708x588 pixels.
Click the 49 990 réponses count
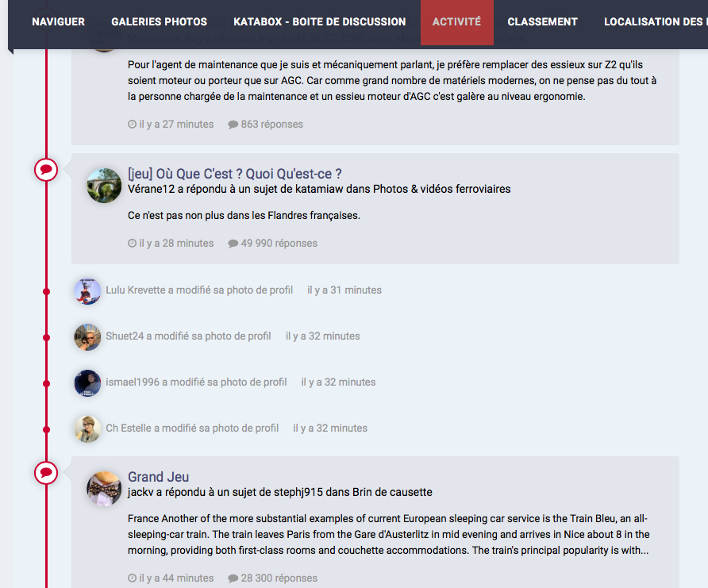(x=272, y=244)
